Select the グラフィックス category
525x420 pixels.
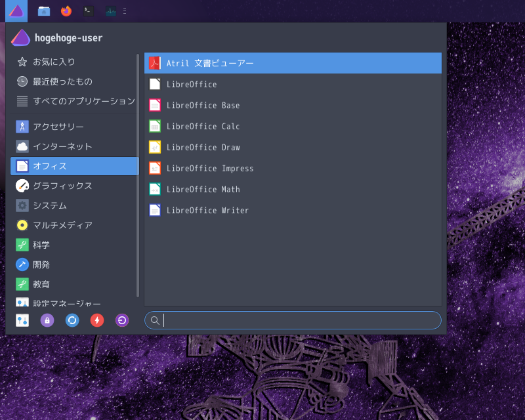pyautogui.click(x=73, y=186)
